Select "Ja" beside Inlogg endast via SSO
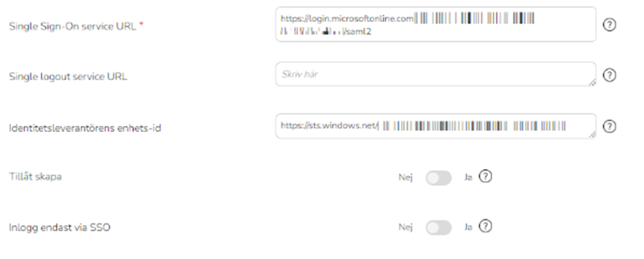The width and height of the screenshot is (644, 259). click(468, 227)
